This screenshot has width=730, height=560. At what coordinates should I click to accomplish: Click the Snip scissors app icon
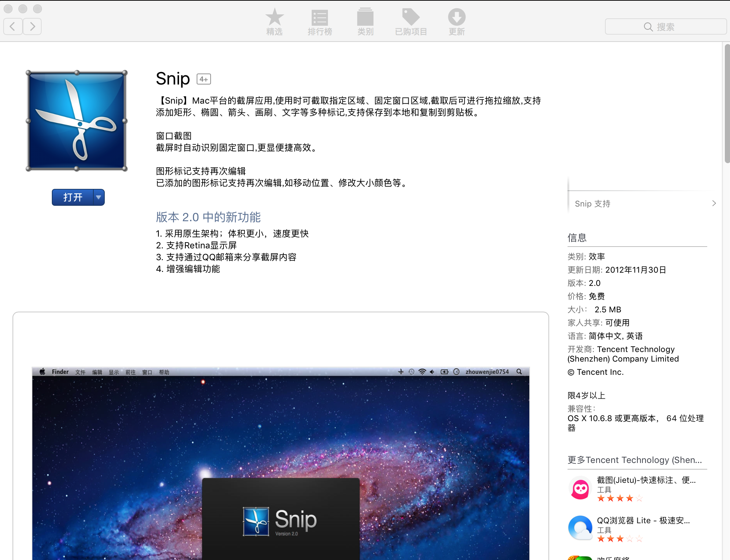coord(77,121)
